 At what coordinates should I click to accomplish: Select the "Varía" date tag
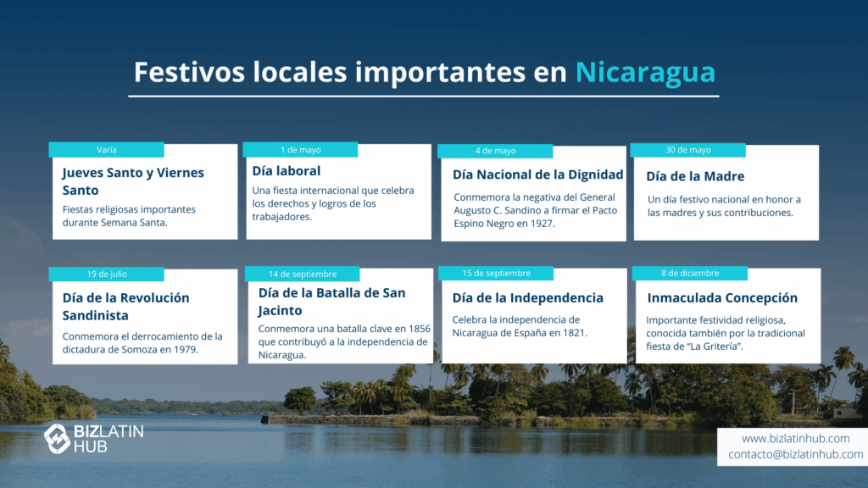click(107, 149)
